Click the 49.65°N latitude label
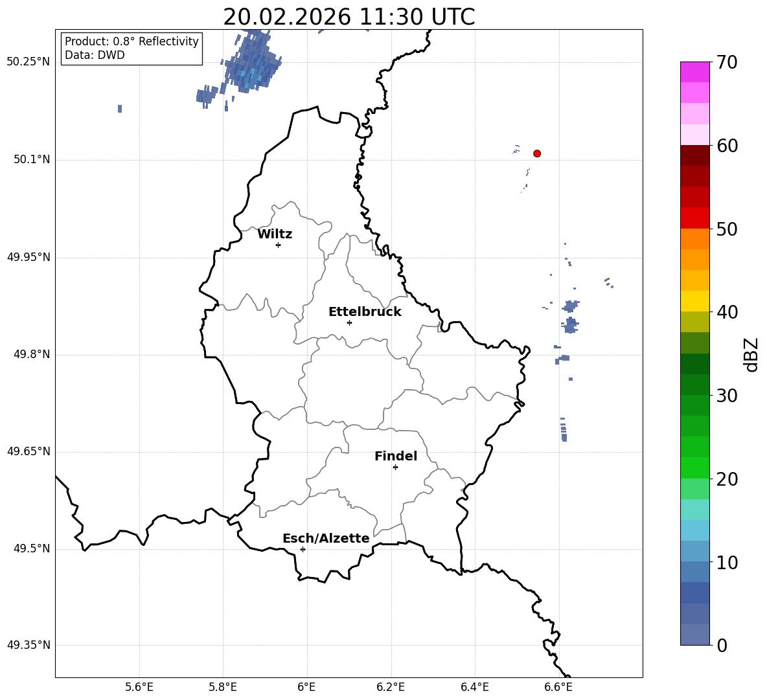 click(29, 451)
